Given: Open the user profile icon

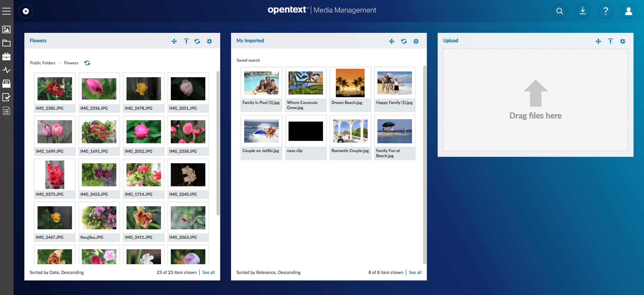Looking at the screenshot, I should click(629, 11).
